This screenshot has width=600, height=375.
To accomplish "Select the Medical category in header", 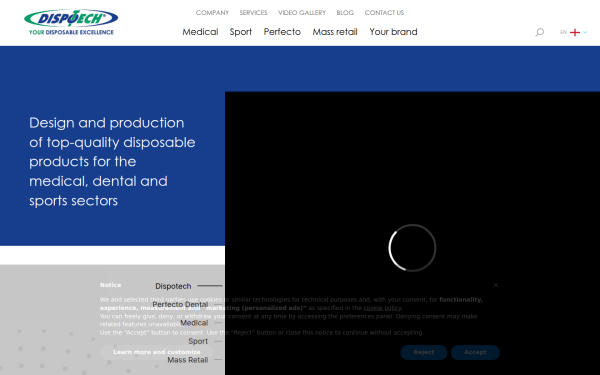I will point(200,32).
